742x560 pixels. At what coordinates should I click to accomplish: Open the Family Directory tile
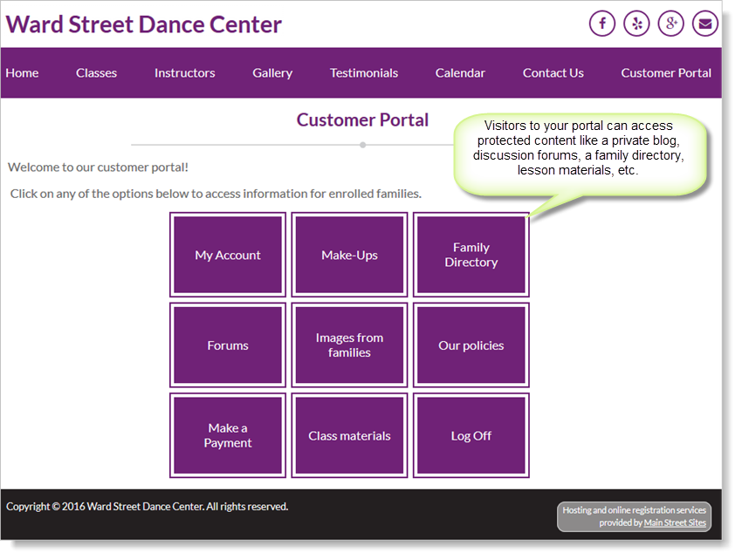[x=471, y=256]
